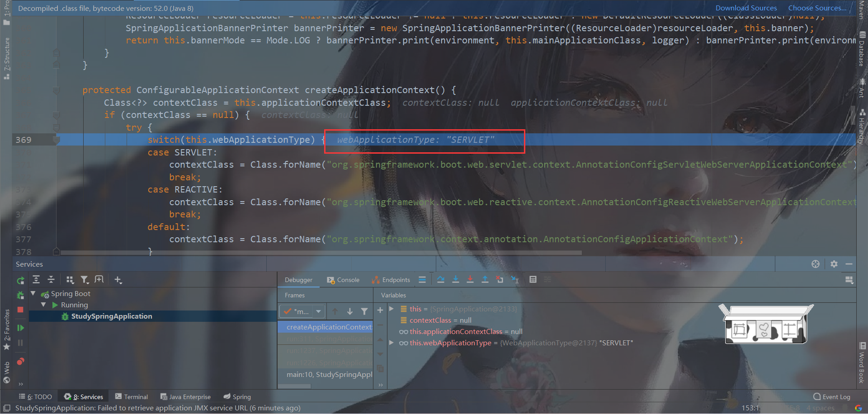Select the Step Into debugger icon

(455, 280)
